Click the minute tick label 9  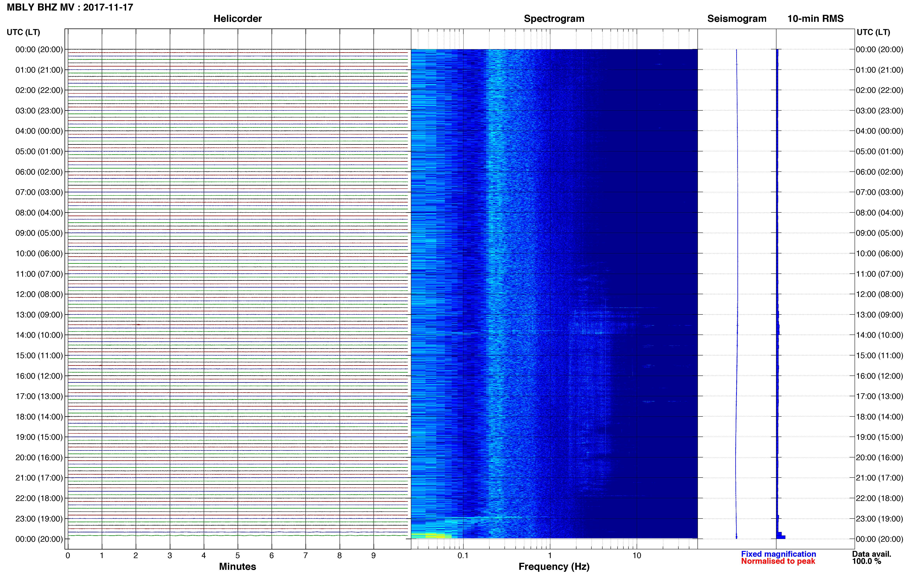pos(373,555)
